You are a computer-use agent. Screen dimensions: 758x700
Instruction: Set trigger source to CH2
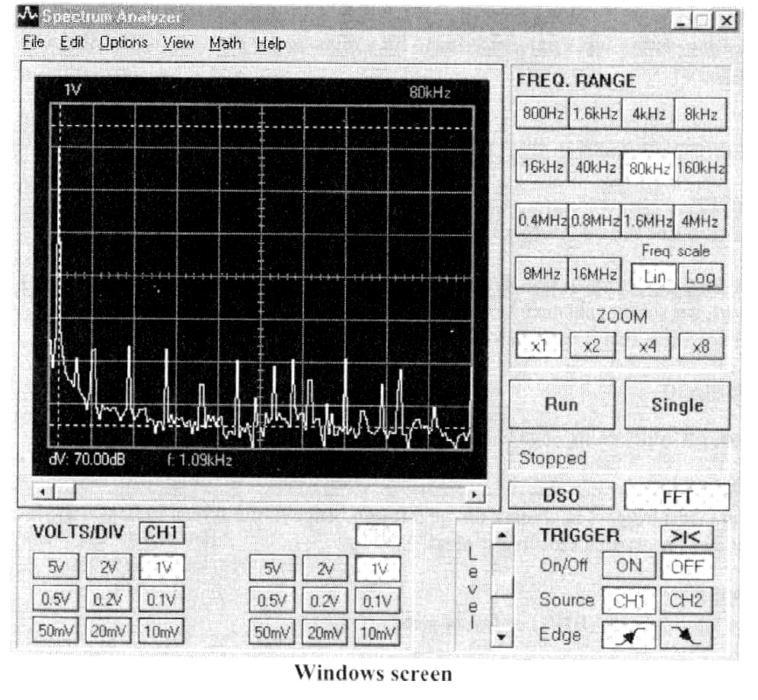686,601
